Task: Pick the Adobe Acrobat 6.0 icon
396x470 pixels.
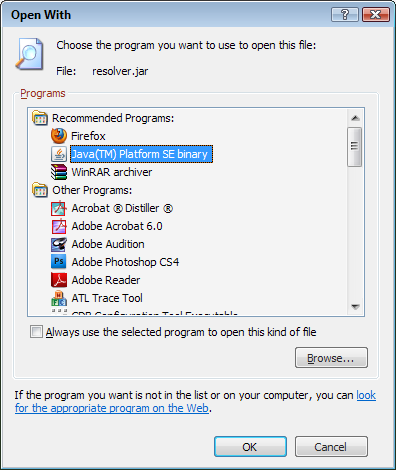Action: click(59, 226)
